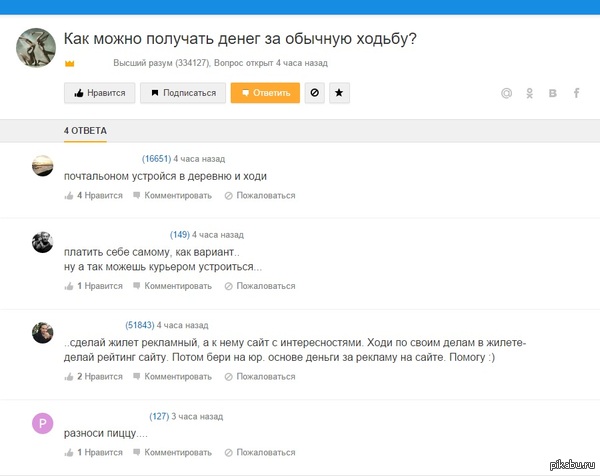Click the orange "Ответить" button
Image resolution: width=600 pixels, height=476 pixels.
point(265,93)
